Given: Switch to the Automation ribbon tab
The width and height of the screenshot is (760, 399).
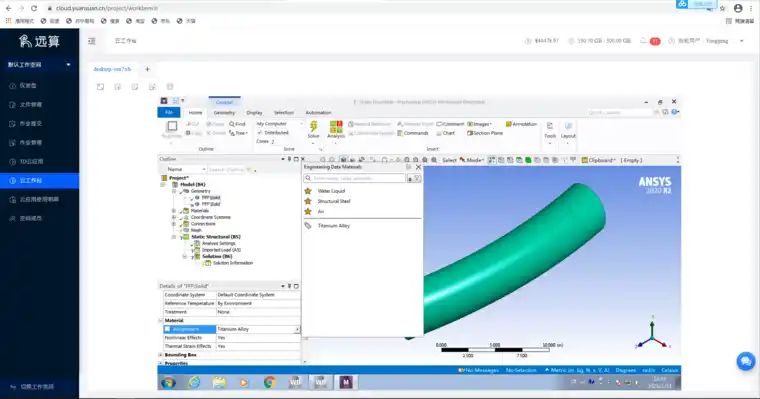Looking at the screenshot, I should point(318,112).
